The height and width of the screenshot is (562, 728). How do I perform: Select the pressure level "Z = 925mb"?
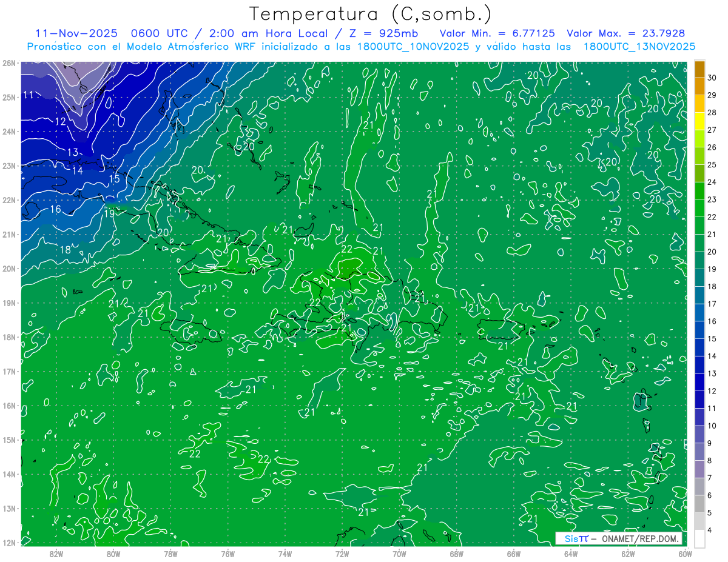click(383, 33)
